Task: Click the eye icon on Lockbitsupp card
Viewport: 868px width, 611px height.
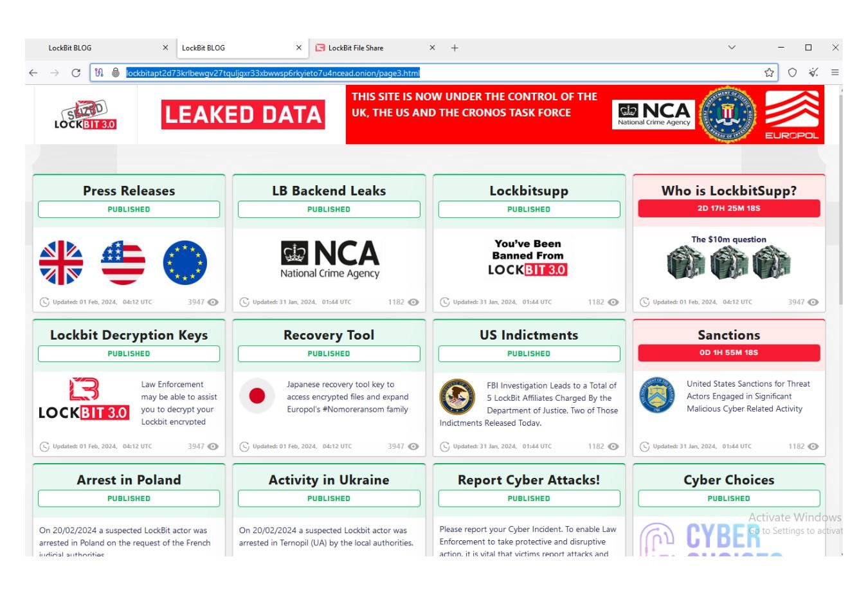Action: point(613,302)
